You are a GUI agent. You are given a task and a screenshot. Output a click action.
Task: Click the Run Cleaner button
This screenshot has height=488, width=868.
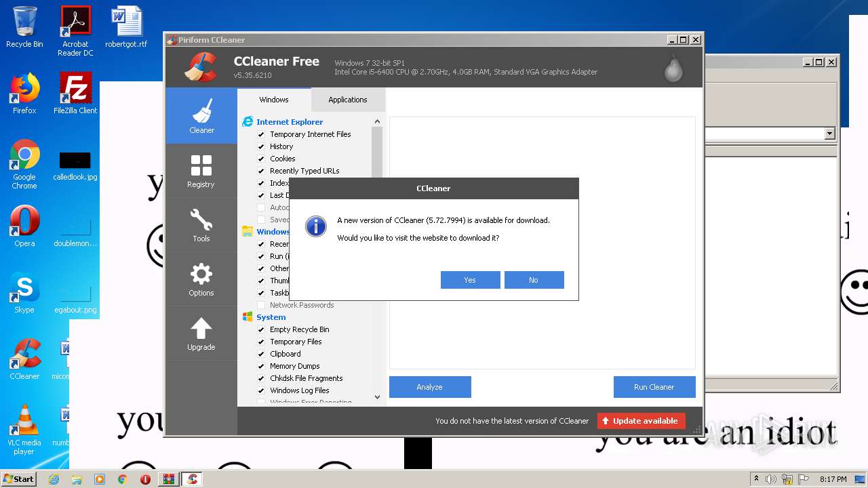[x=654, y=387]
